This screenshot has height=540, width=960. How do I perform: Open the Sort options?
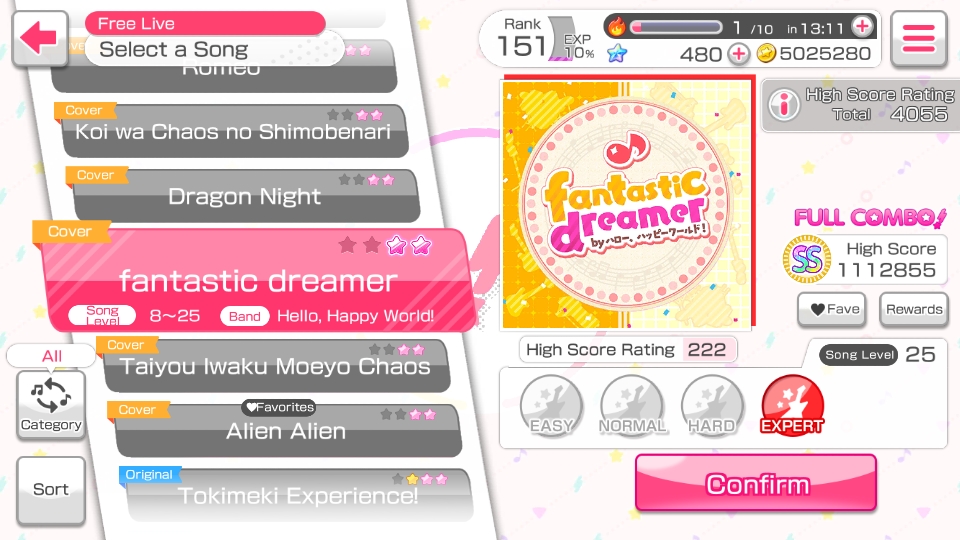(51, 490)
